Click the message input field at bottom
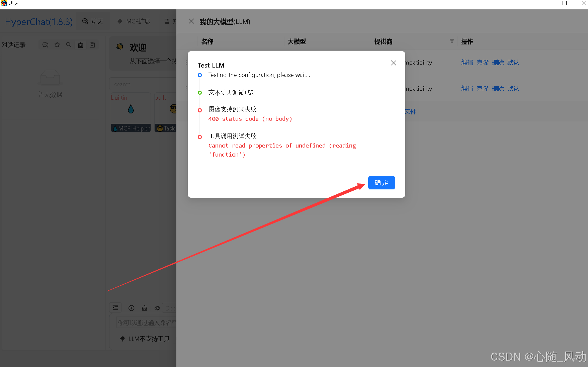Screen dimensions: 588x367 (x=147, y=323)
